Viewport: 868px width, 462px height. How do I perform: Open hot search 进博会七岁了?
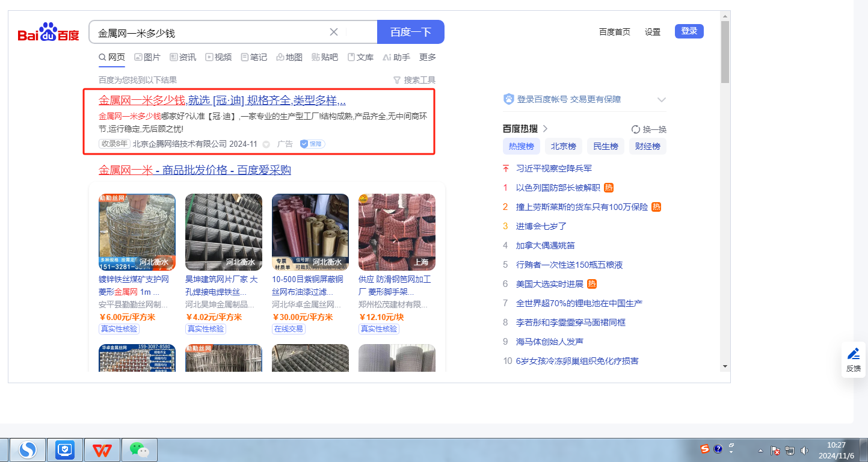click(541, 226)
